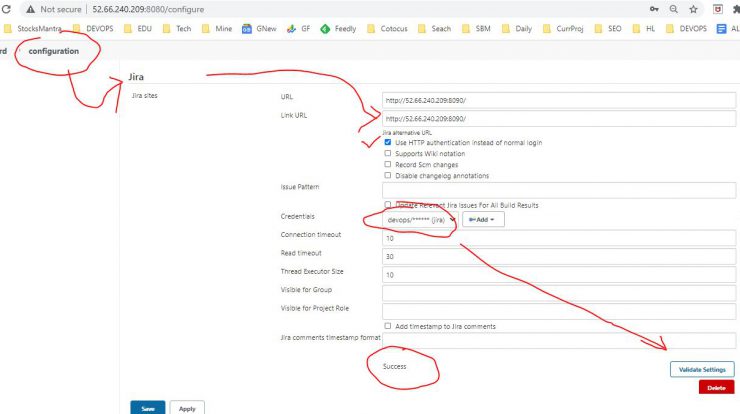Click the Read timeout field
Screen dimensions: 740x414
click(559, 256)
